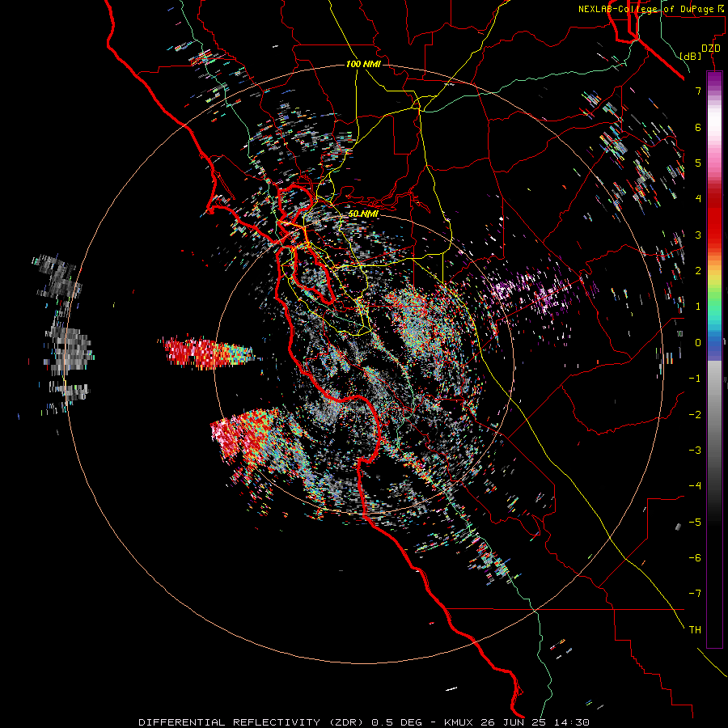Click the scale value "5"

pyautogui.click(x=698, y=163)
